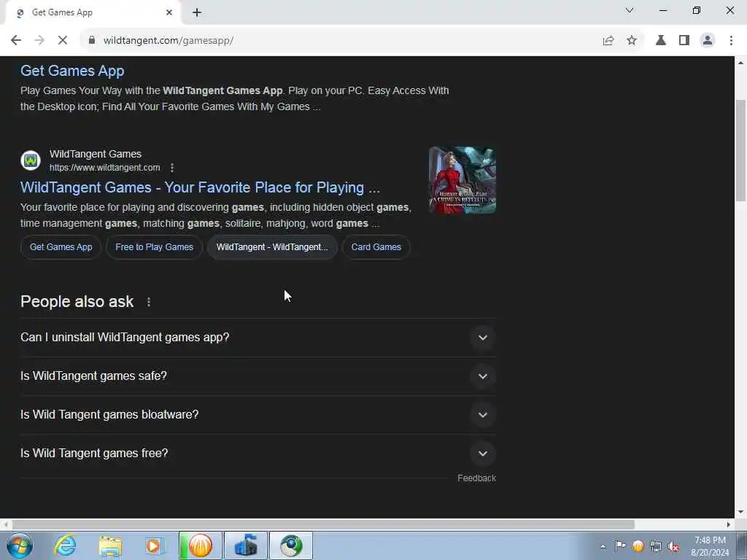747x560 pixels.
Task: Click the Chrome browser taskbar icon
Action: click(x=291, y=545)
